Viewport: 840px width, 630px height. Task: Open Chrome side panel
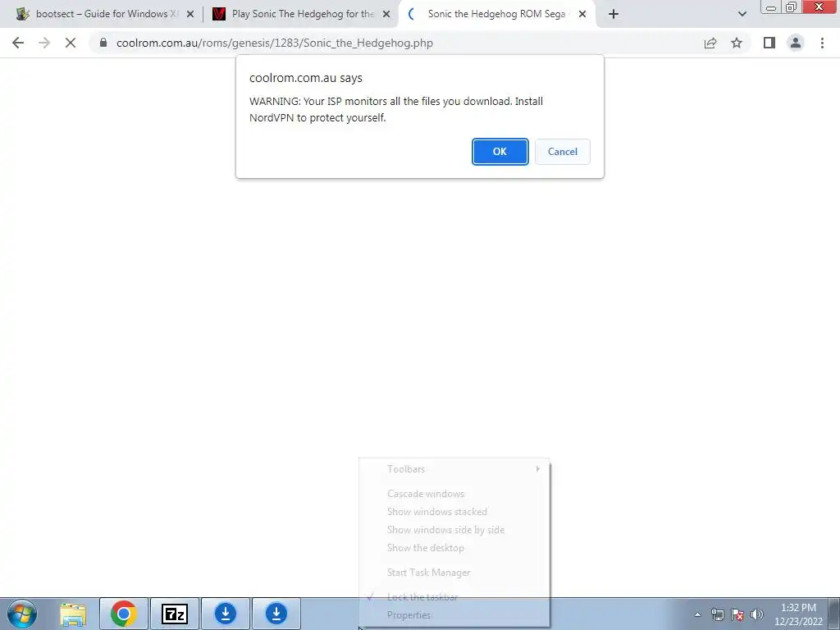(x=769, y=43)
